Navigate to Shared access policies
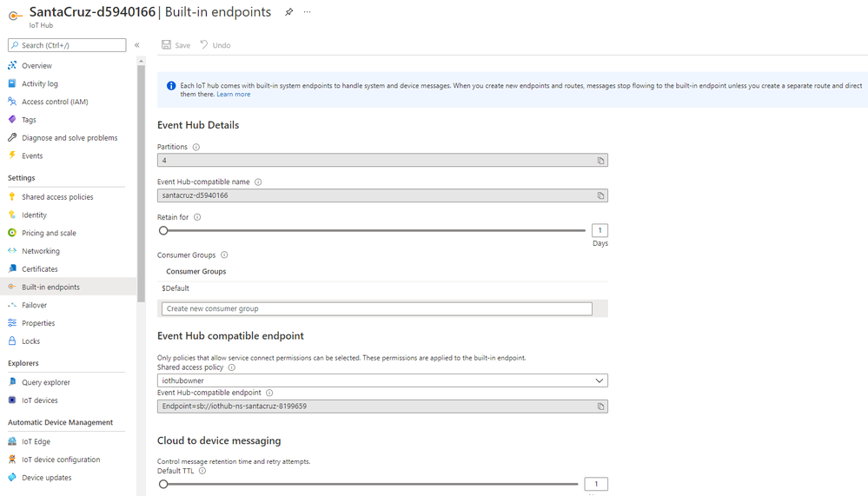The image size is (868, 496). coord(57,197)
